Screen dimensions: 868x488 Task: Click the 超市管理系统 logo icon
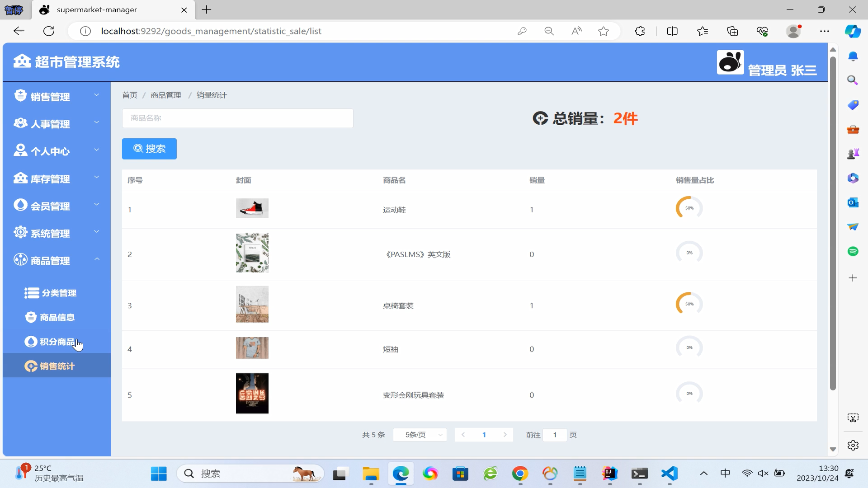pos(22,61)
